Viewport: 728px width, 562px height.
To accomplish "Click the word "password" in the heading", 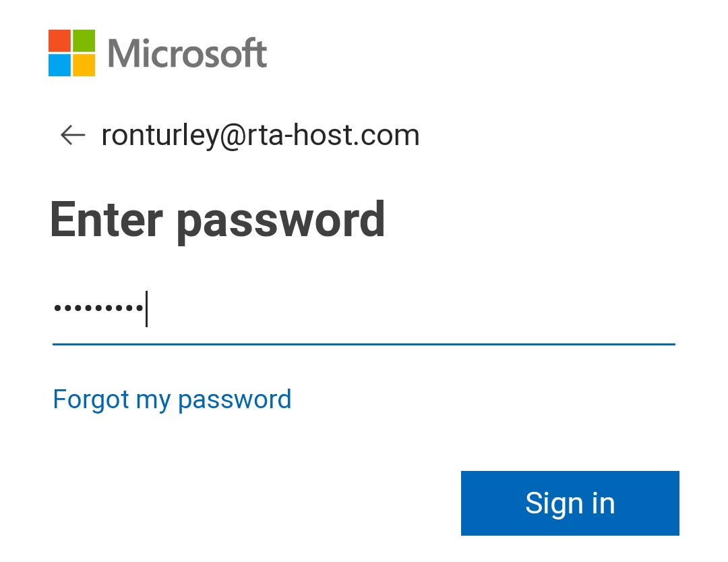I will (280, 221).
